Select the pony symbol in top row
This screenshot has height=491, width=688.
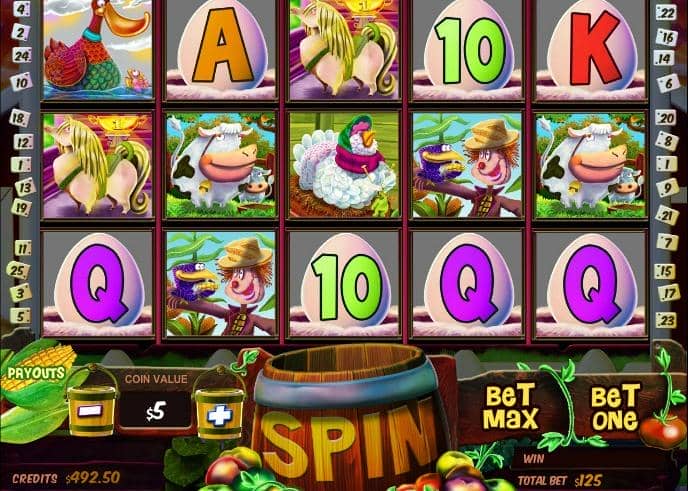(344, 50)
